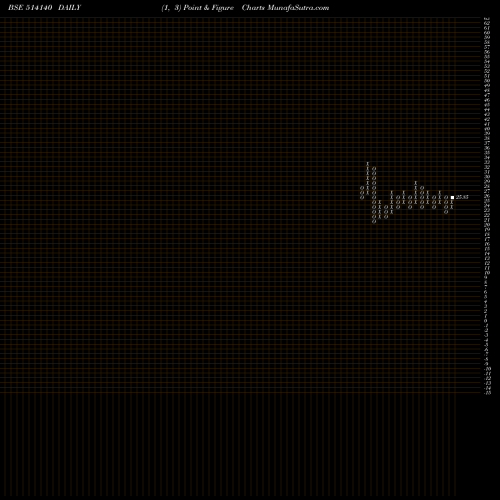This screenshot has height=500, width=500.
Task: Click the current price value label beside the marker
Action: (462, 197)
